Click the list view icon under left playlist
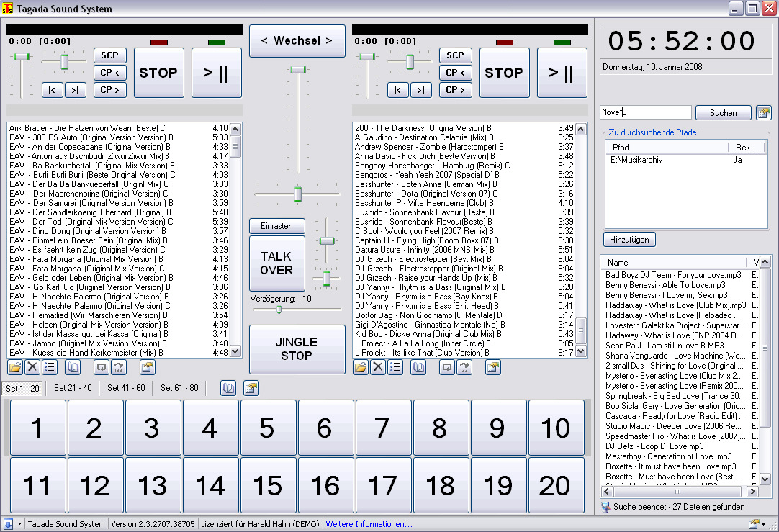779x532 pixels. tap(50, 368)
